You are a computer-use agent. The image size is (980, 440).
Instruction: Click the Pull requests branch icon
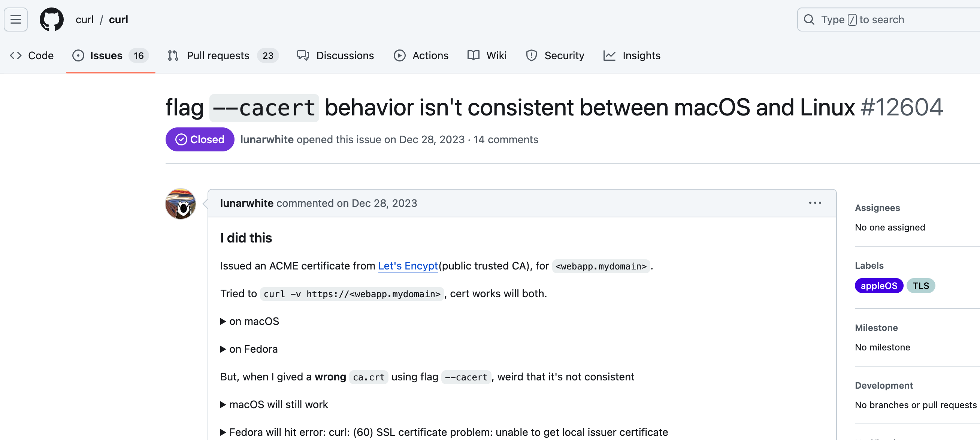click(173, 55)
